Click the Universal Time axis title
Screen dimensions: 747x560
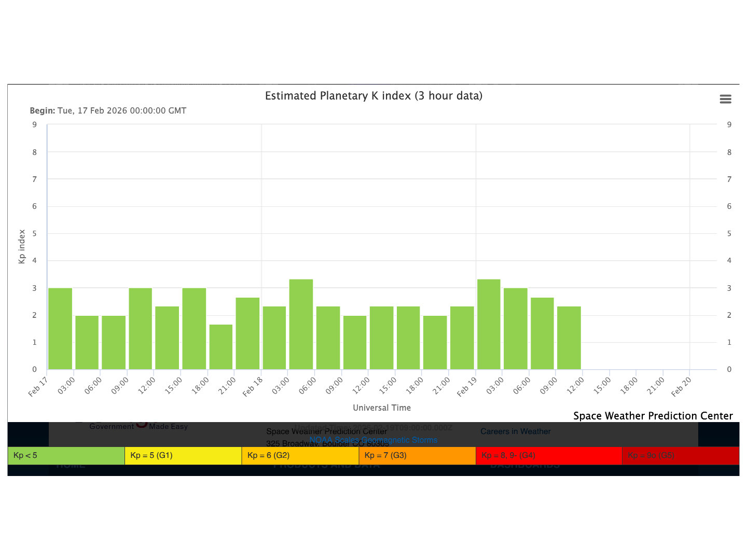click(382, 408)
